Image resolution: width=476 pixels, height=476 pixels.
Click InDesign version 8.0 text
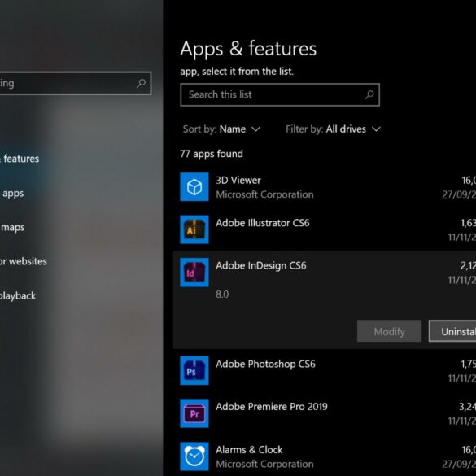pos(222,295)
